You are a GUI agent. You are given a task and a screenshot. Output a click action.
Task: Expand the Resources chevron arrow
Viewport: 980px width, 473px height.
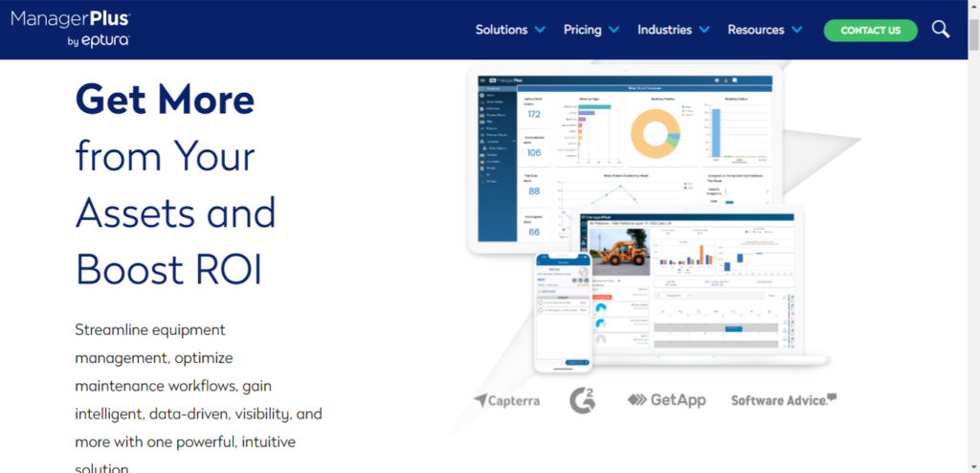(x=797, y=30)
